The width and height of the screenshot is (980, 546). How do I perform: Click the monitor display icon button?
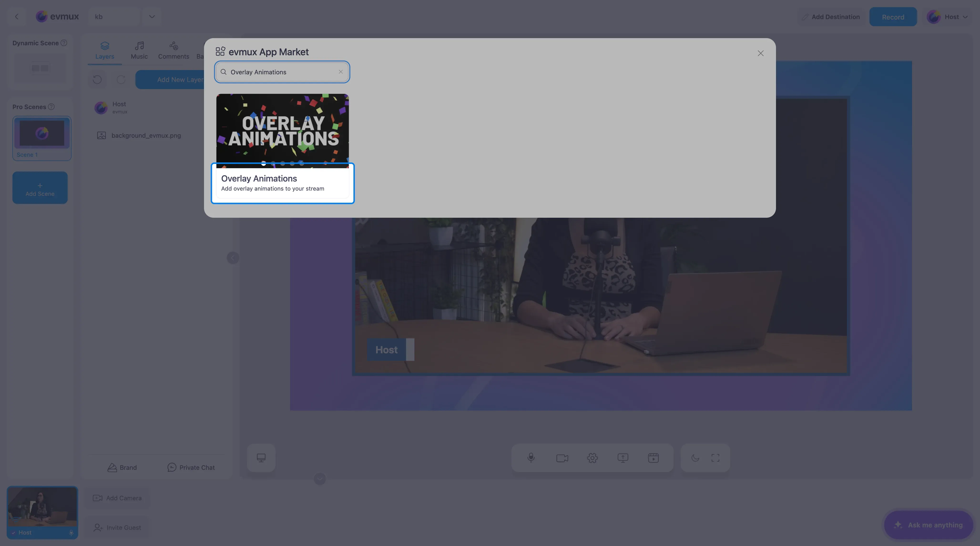261,458
